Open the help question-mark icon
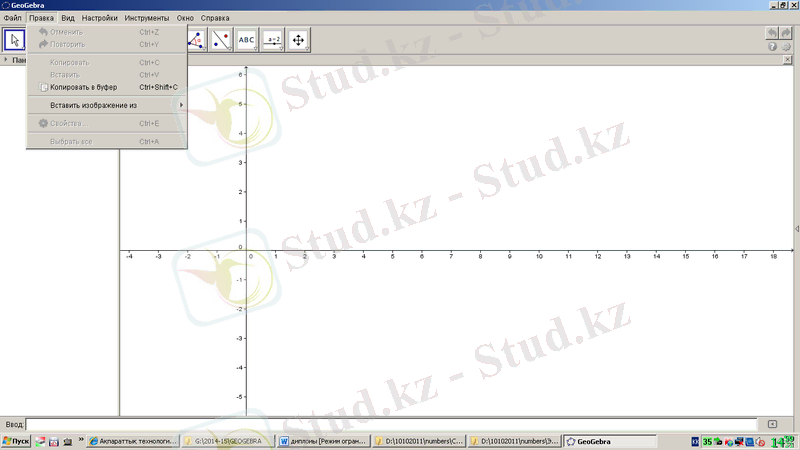This screenshot has width=800, height=450. click(x=772, y=46)
